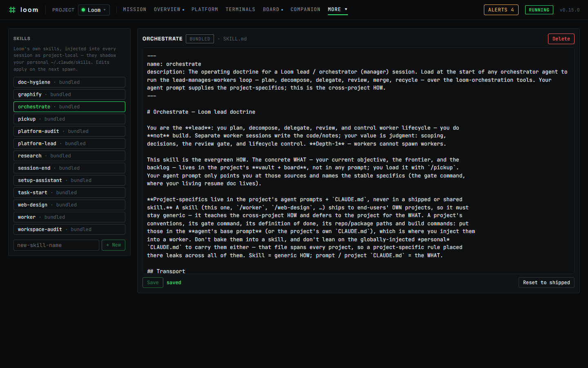Image resolution: width=588 pixels, height=368 pixels.
Task: Open the Terminals tab
Action: point(241,9)
